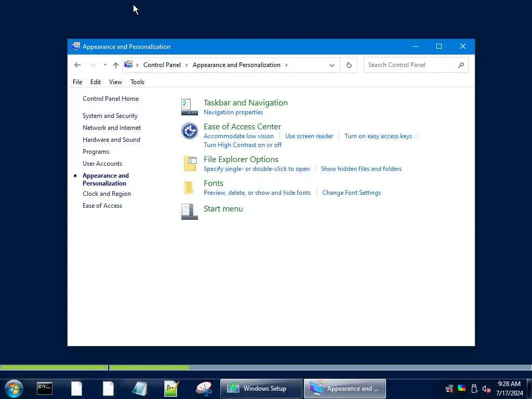Open the Start menu heading link

[x=223, y=209]
